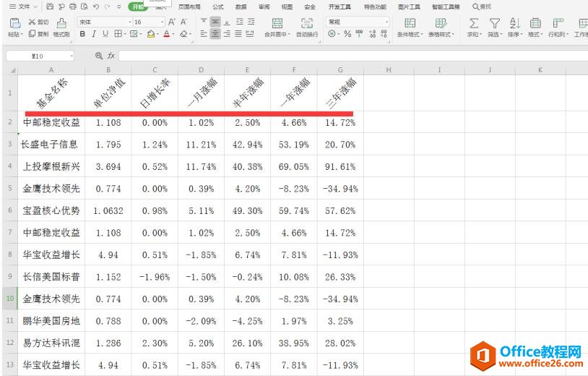
Task: Switch to 视图 (View) tab
Action: (287, 7)
